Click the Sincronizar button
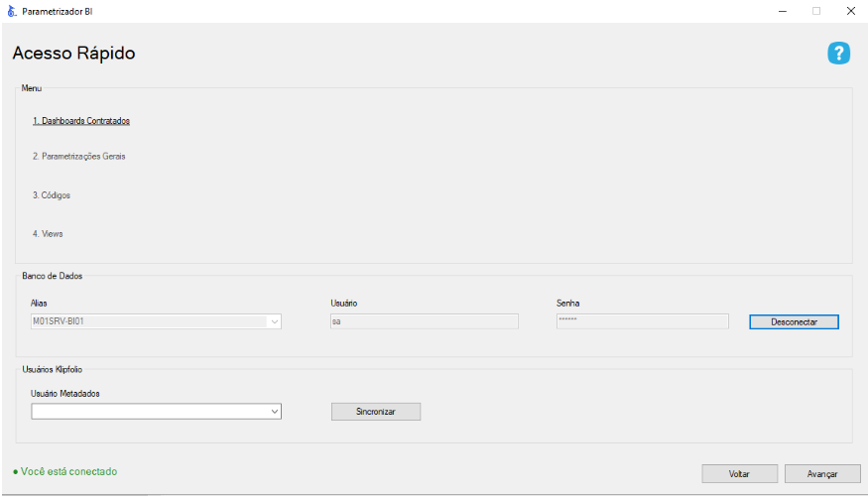Image resolution: width=868 pixels, height=498 pixels. [375, 412]
